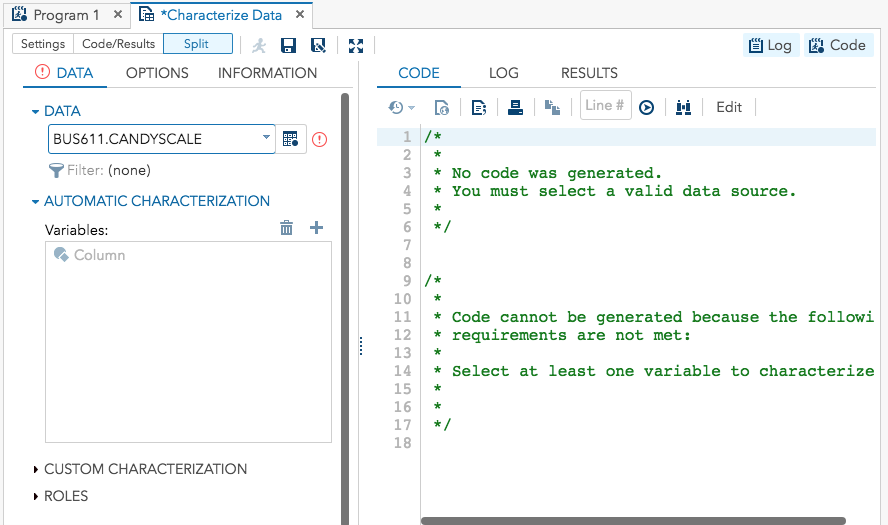Click the open program file icon
Screen dimensions: 888x525
click(x=442, y=107)
